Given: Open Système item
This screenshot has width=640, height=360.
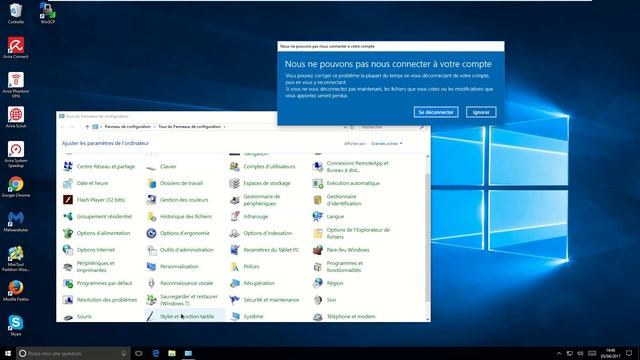Looking at the screenshot, I should point(247,317).
